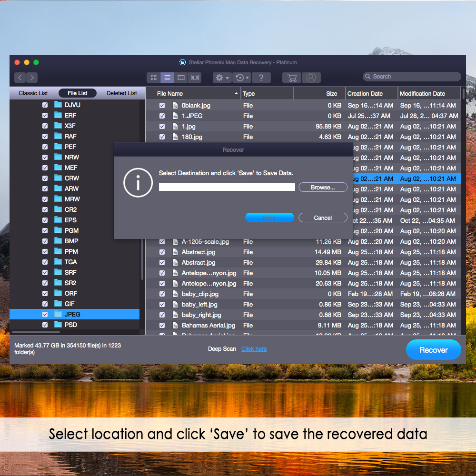Switch to the Deleted List tab
The width and height of the screenshot is (476, 476).
121,93
